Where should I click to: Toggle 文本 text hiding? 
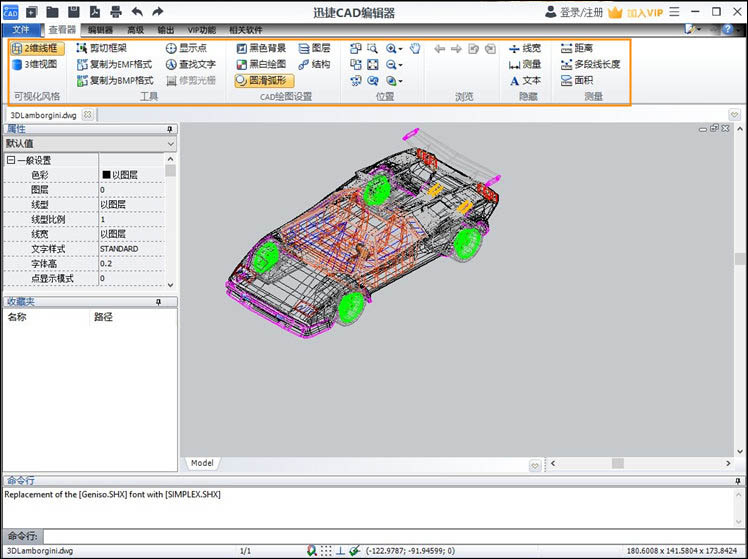point(525,81)
